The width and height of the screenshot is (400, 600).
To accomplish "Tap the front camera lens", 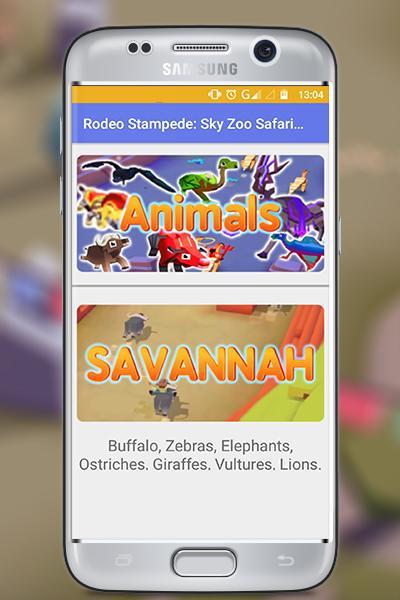I will coord(265,50).
